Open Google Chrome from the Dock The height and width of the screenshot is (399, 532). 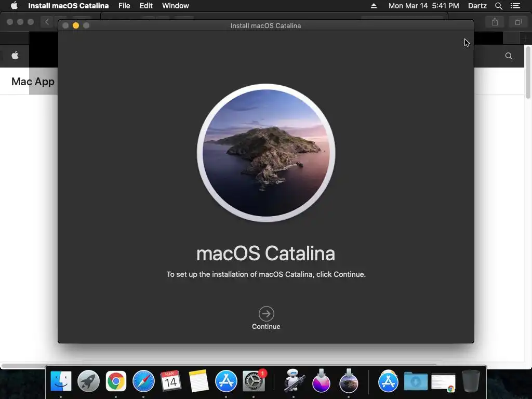(116, 381)
